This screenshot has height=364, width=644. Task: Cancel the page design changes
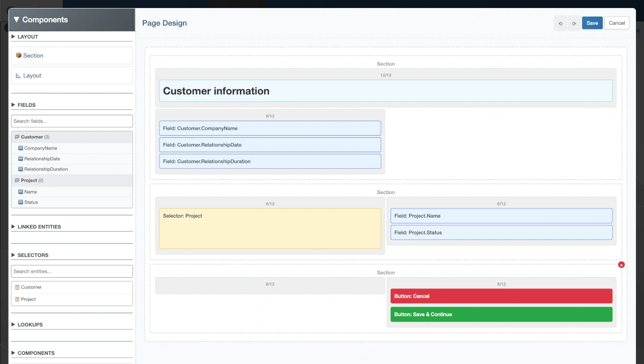click(617, 23)
